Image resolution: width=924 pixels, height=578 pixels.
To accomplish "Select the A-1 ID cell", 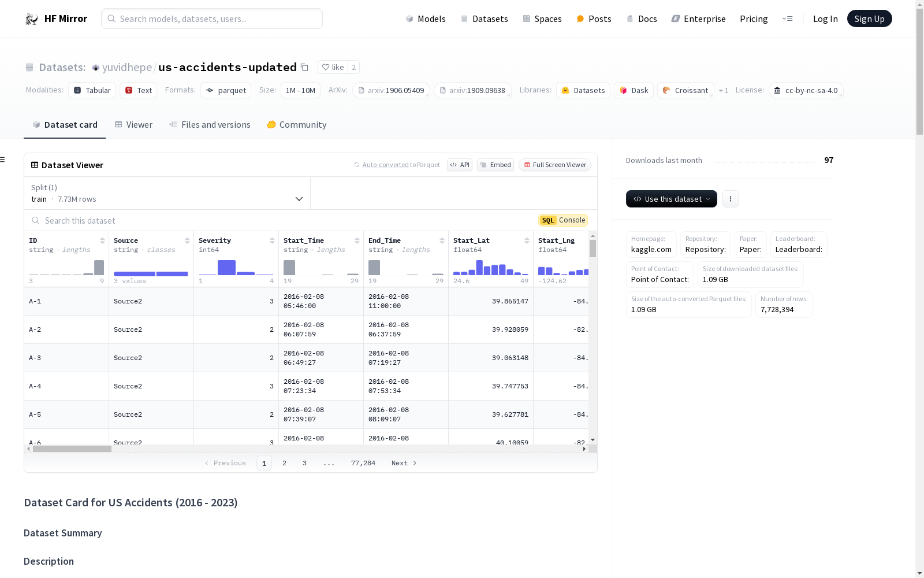I will pos(66,301).
